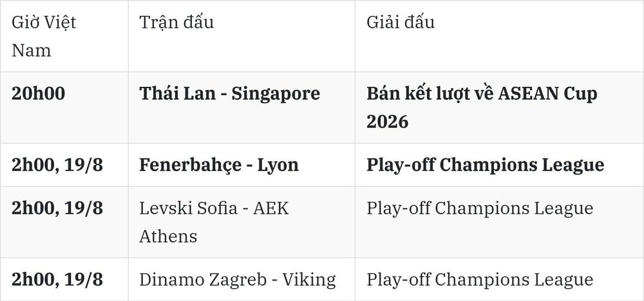Click the '2026' text in the tournament column

387,122
